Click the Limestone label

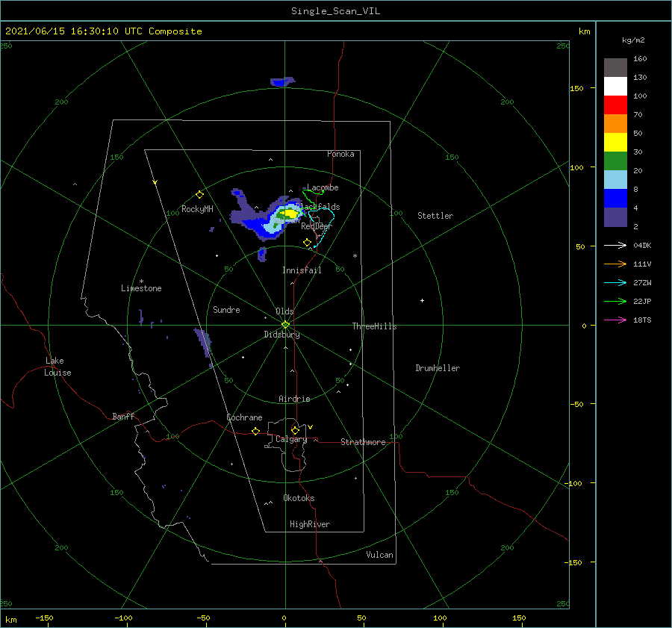coord(141,288)
